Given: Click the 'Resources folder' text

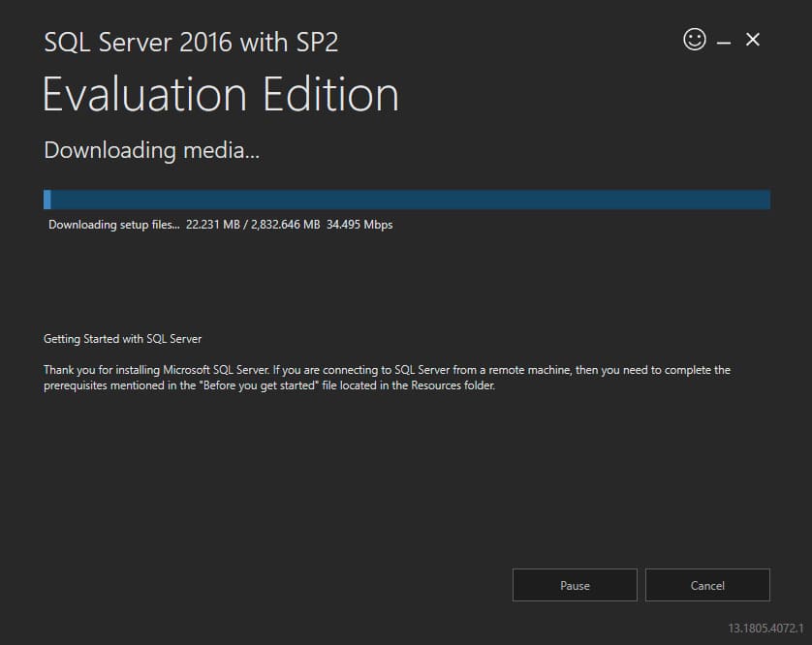Looking at the screenshot, I should (x=453, y=385).
